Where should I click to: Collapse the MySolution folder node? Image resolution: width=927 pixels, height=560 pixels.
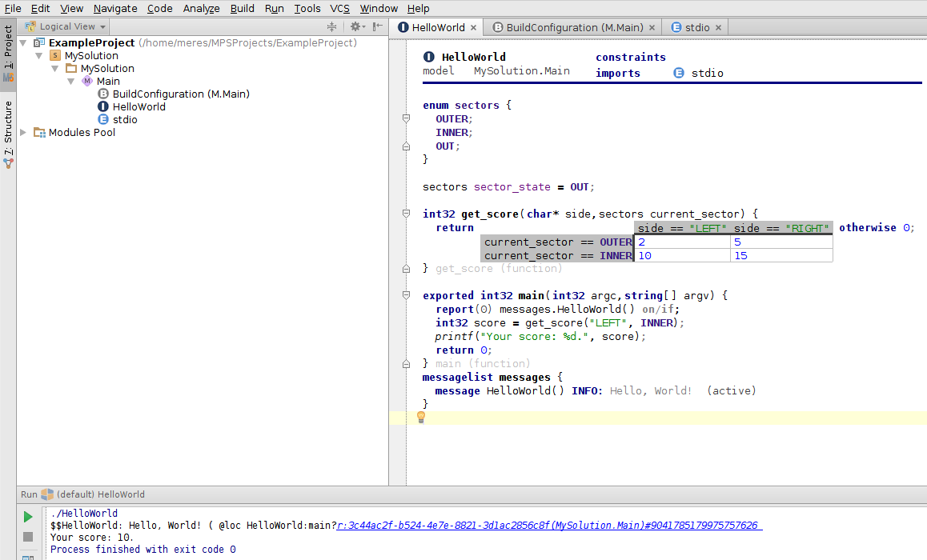pos(55,69)
